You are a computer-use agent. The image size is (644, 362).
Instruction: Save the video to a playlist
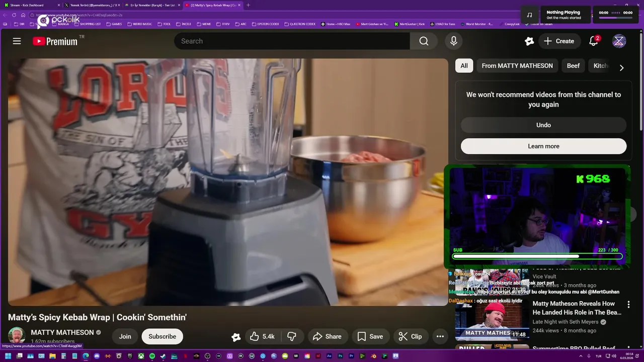(370, 336)
